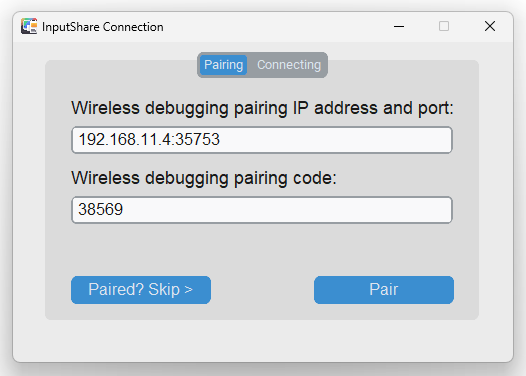The image size is (526, 376).
Task: Focus the pairing IP address and port field
Action: coord(262,140)
